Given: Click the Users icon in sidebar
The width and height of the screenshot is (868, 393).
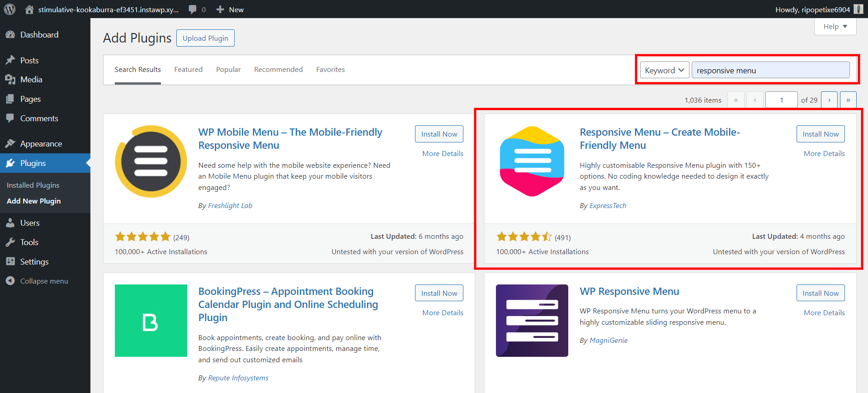Looking at the screenshot, I should point(10,223).
